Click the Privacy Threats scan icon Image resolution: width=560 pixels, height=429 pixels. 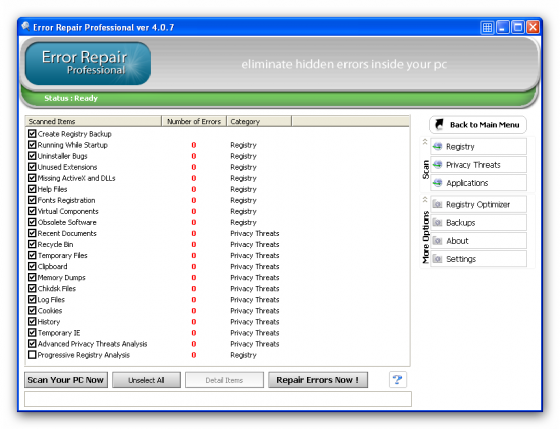[x=438, y=165]
